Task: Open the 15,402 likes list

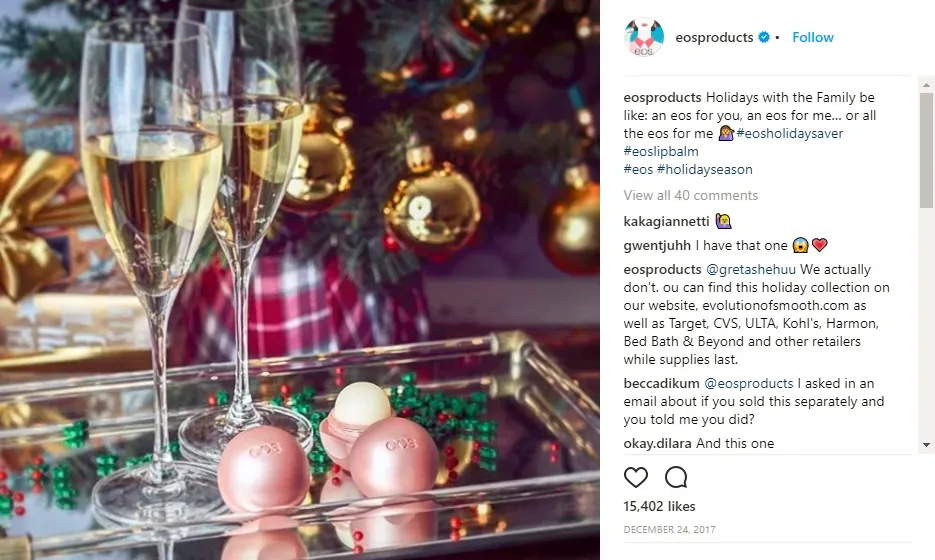Action: pos(660,506)
